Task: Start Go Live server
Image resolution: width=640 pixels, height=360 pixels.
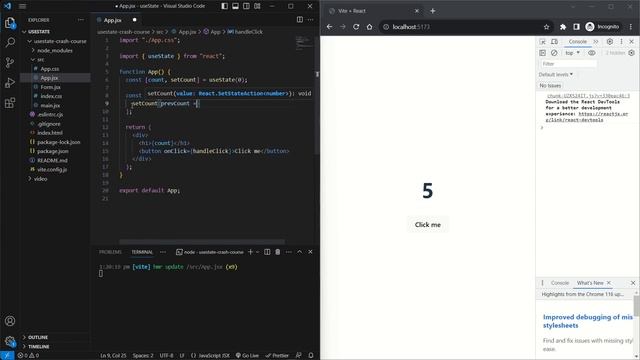Action: coord(247,356)
